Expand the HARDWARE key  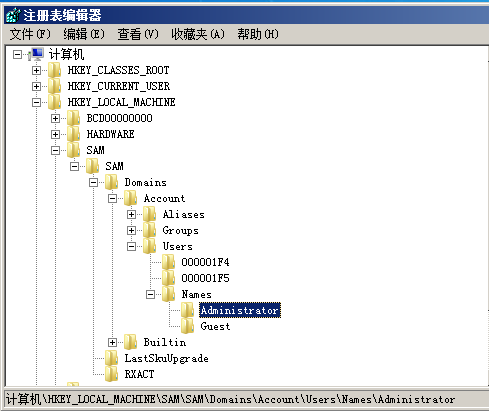pyautogui.click(x=55, y=134)
